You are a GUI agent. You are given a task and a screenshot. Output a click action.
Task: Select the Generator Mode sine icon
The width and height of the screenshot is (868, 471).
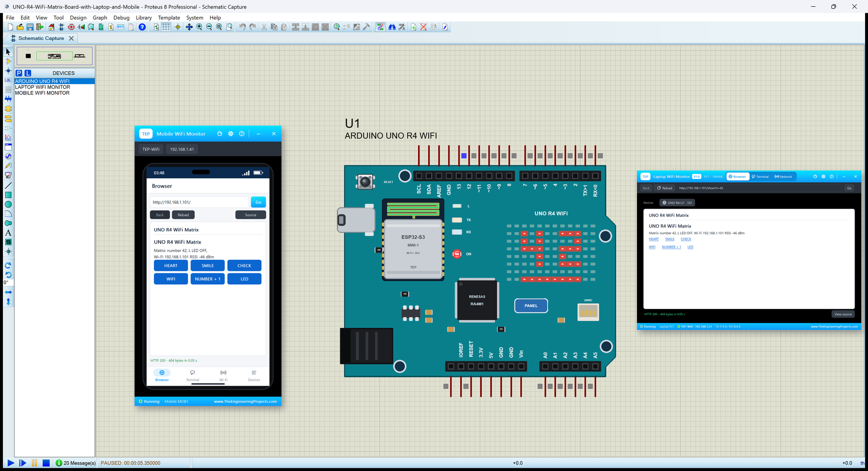tap(8, 157)
